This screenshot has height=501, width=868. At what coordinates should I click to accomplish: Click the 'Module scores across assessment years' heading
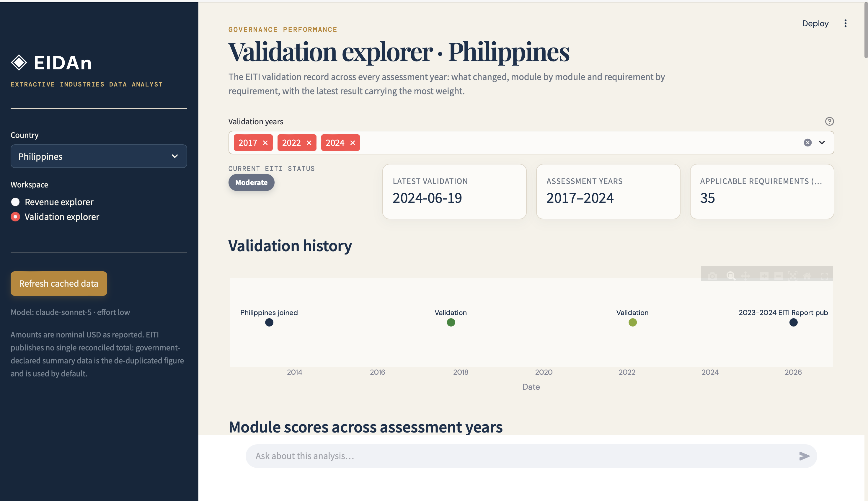[x=366, y=427]
